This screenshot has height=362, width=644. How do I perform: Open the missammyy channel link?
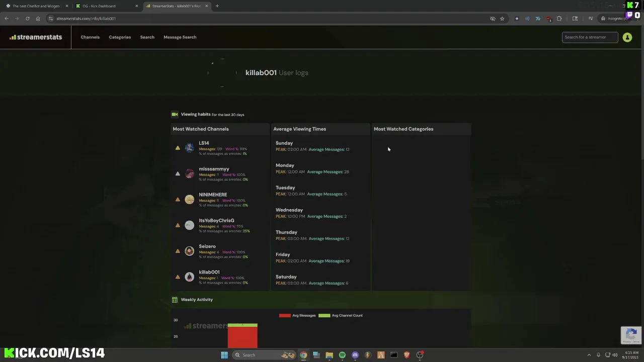214,169
